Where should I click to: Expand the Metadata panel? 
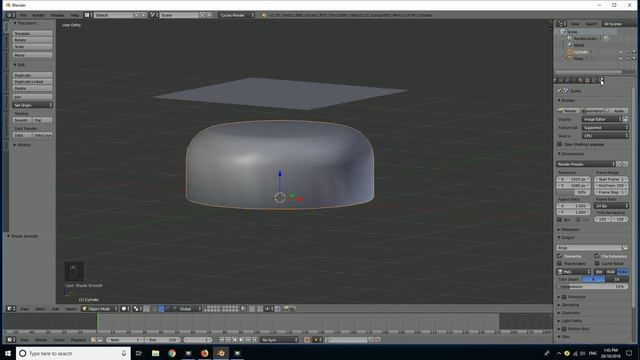[x=570, y=229]
